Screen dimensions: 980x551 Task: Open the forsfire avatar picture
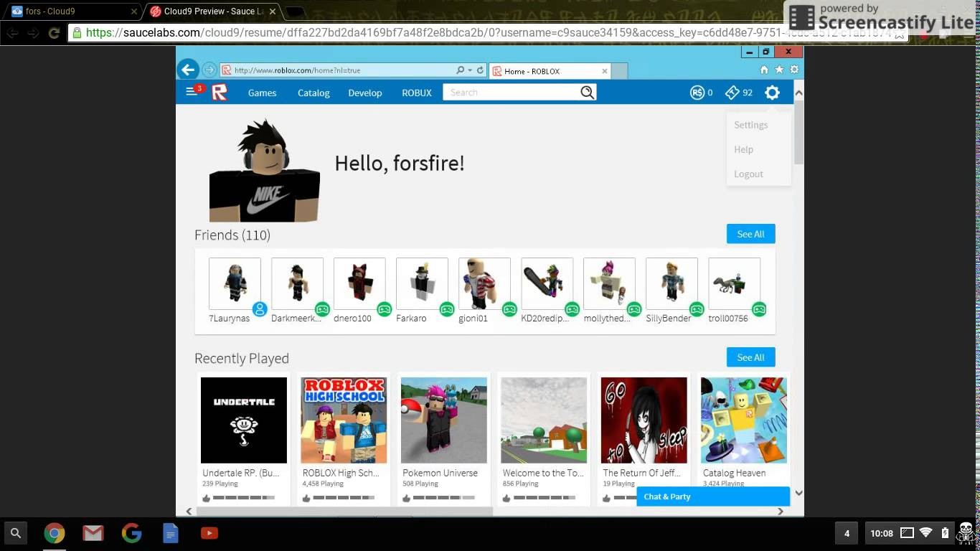pos(265,171)
